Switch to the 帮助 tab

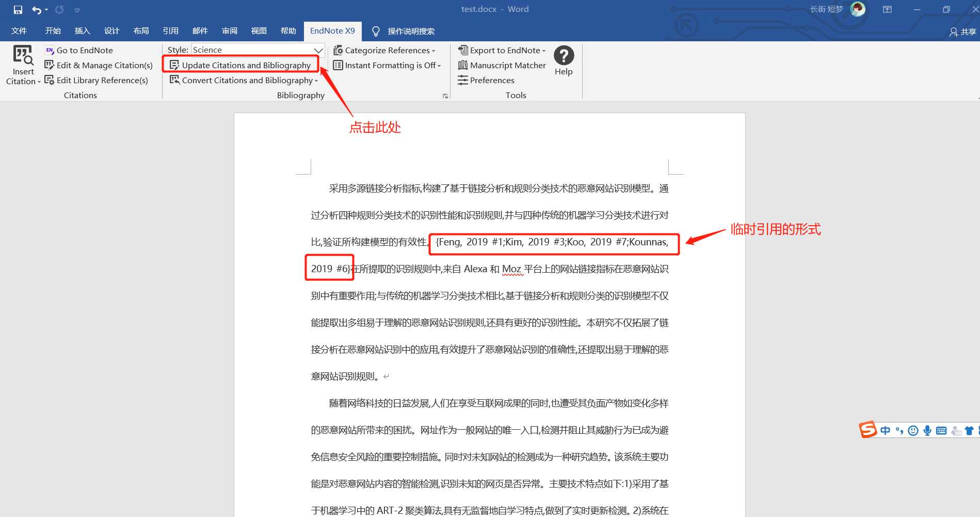(x=288, y=31)
